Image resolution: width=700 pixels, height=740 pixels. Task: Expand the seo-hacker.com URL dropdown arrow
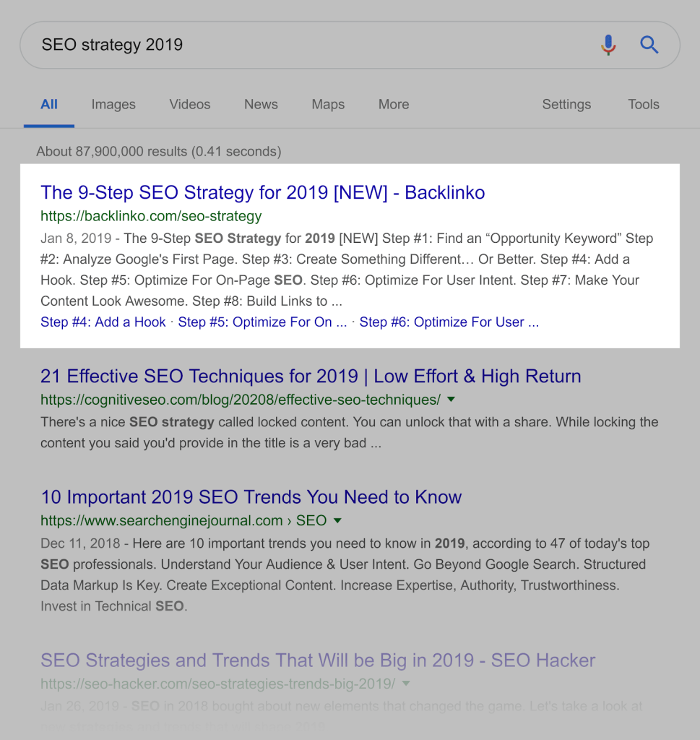406,683
